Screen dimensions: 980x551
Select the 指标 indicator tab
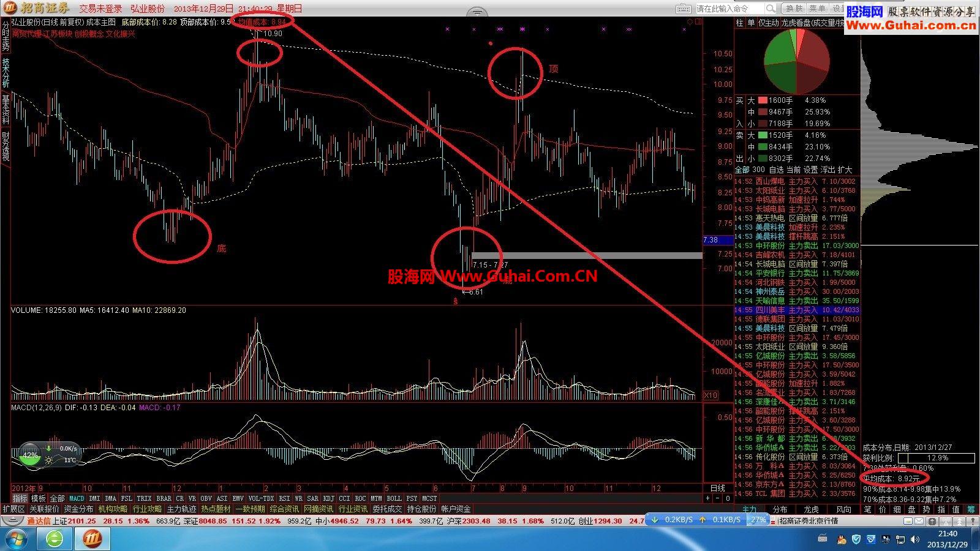pos(20,499)
